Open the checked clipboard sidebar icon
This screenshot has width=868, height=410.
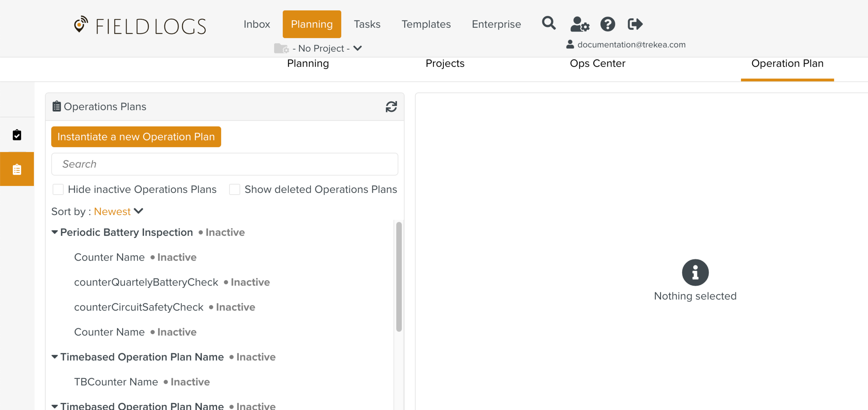[x=17, y=135]
